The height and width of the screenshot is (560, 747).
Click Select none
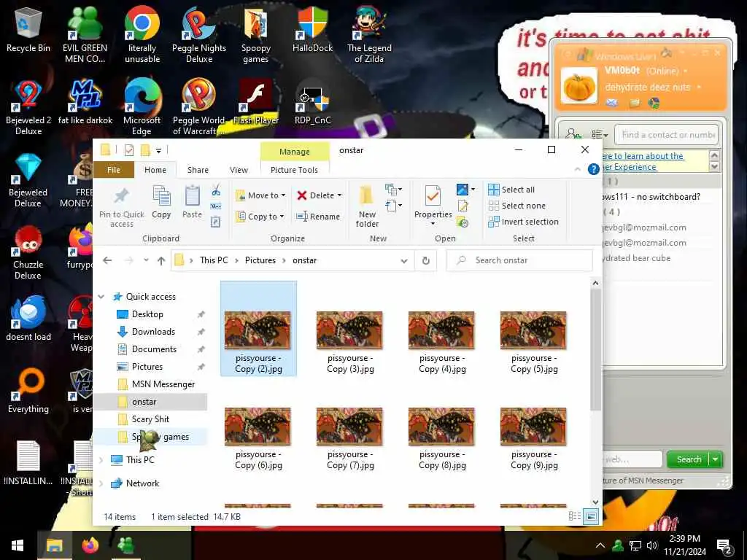click(517, 206)
